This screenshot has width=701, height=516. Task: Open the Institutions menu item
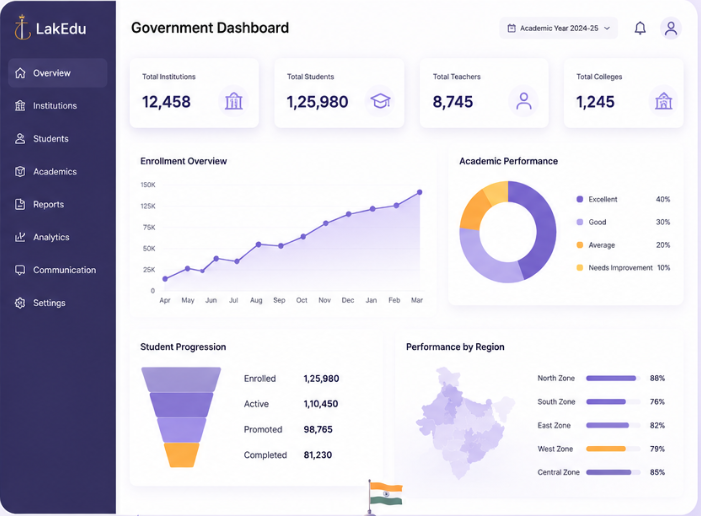(x=58, y=106)
